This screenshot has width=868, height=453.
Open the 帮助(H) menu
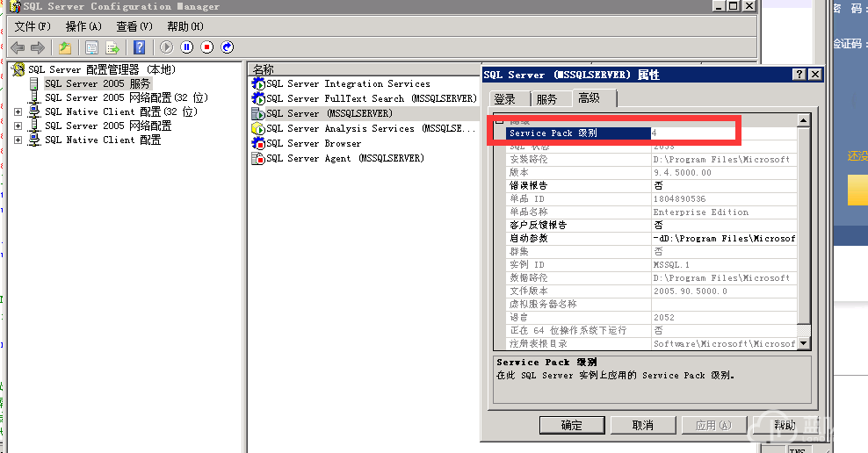point(185,26)
